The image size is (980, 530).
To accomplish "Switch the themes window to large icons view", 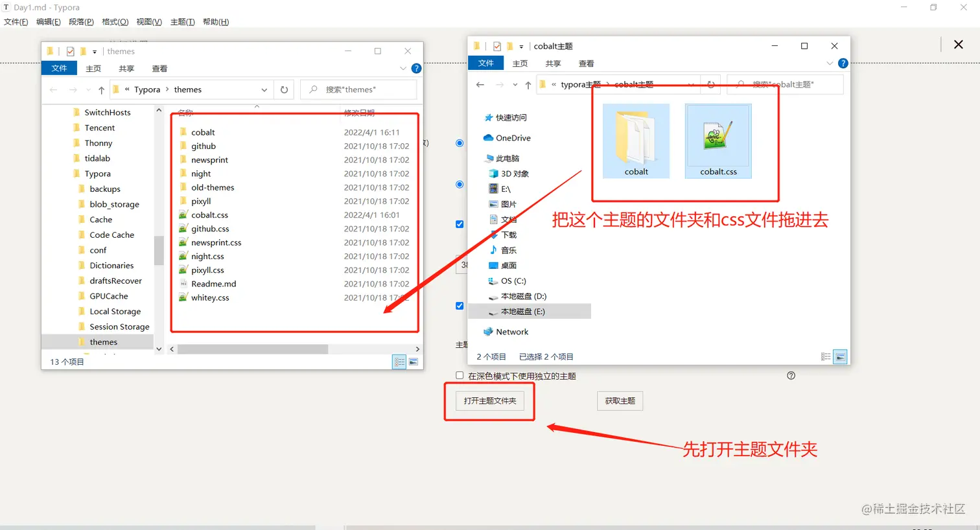I will 413,362.
